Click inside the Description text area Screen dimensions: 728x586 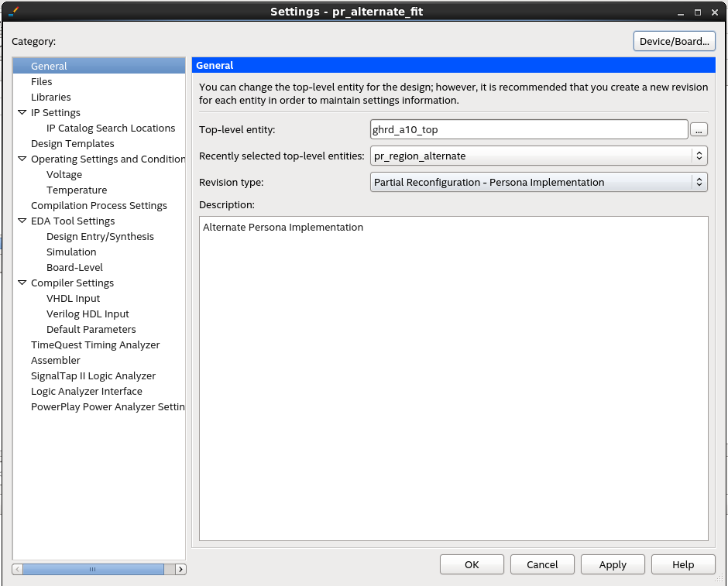point(453,378)
